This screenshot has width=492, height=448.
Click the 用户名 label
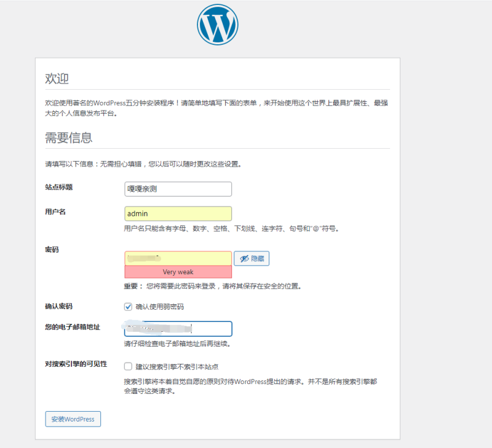(x=55, y=211)
